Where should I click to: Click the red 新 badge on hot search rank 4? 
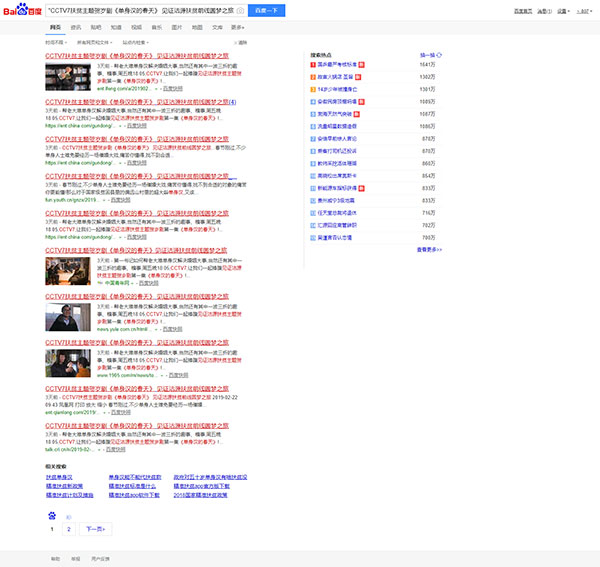(x=362, y=102)
